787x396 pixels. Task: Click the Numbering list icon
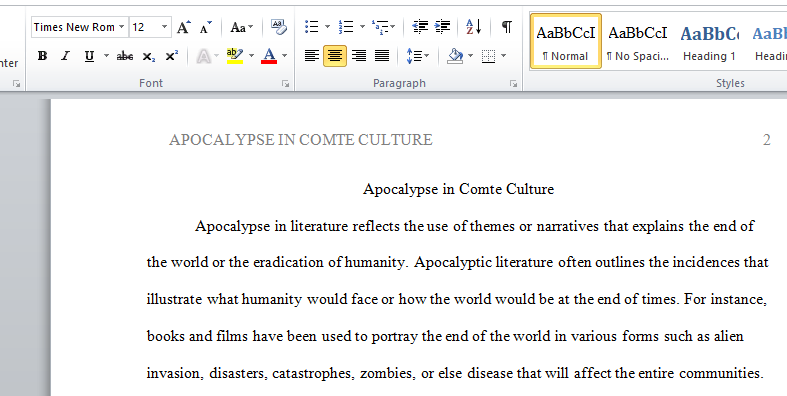click(x=346, y=27)
